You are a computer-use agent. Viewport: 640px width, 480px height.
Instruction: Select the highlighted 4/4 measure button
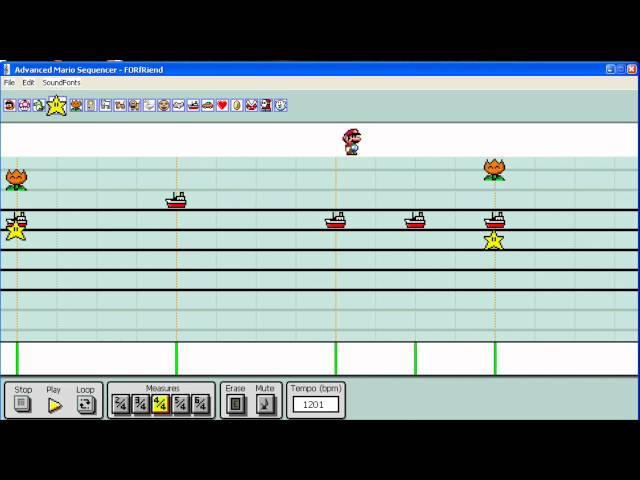coord(161,404)
